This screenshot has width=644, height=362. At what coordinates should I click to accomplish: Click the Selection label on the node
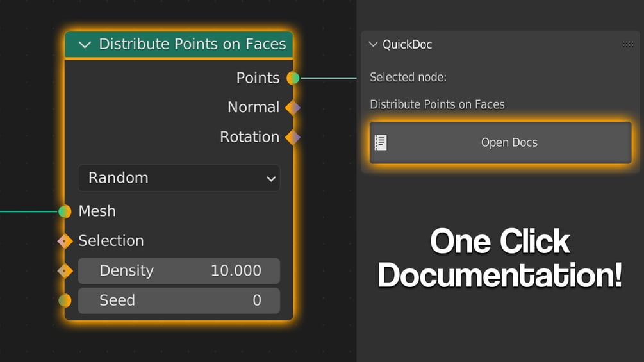pos(111,241)
